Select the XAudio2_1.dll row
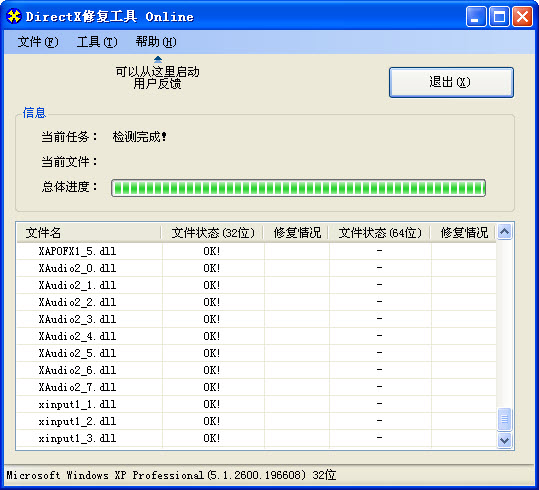 tap(256, 285)
